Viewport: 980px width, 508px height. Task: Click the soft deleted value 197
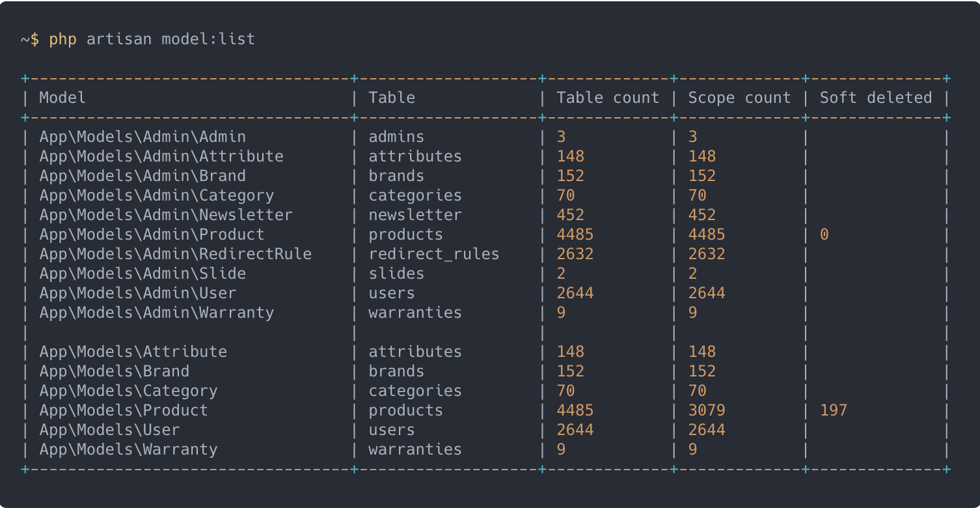pyautogui.click(x=834, y=410)
